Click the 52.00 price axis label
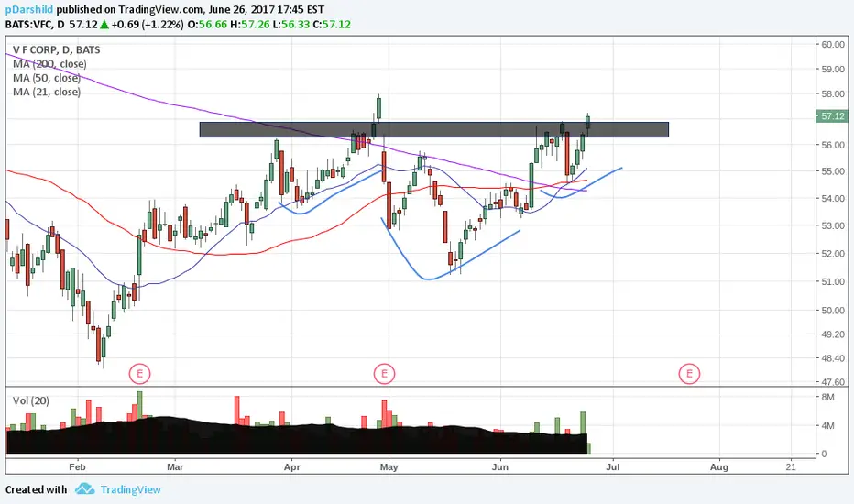854x504 pixels. tap(833, 253)
